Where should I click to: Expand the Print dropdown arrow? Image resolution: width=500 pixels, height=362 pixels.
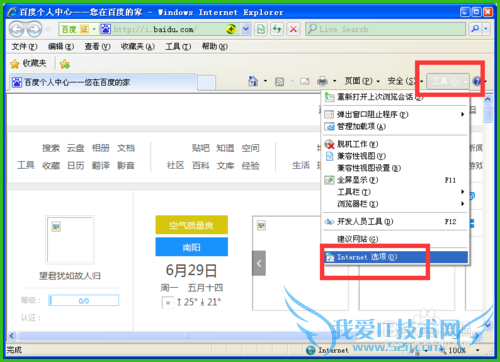[335, 81]
